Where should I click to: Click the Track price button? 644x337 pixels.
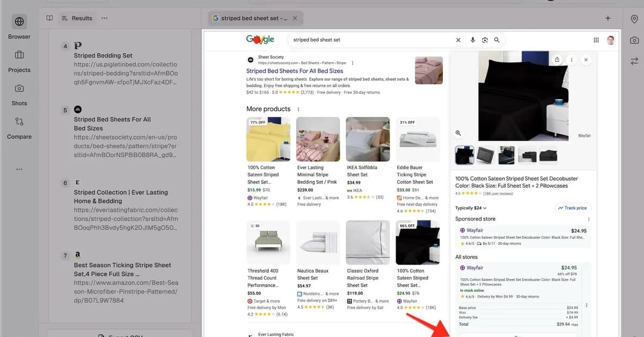pos(572,208)
